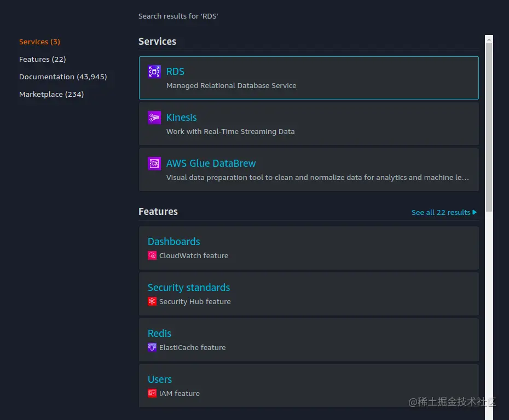Screen dimensions: 509x420
Task: Select the Features (22) filter
Action: 43,60
